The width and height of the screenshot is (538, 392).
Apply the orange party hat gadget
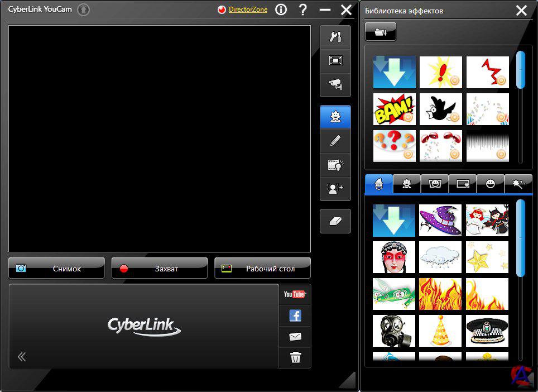click(x=440, y=331)
